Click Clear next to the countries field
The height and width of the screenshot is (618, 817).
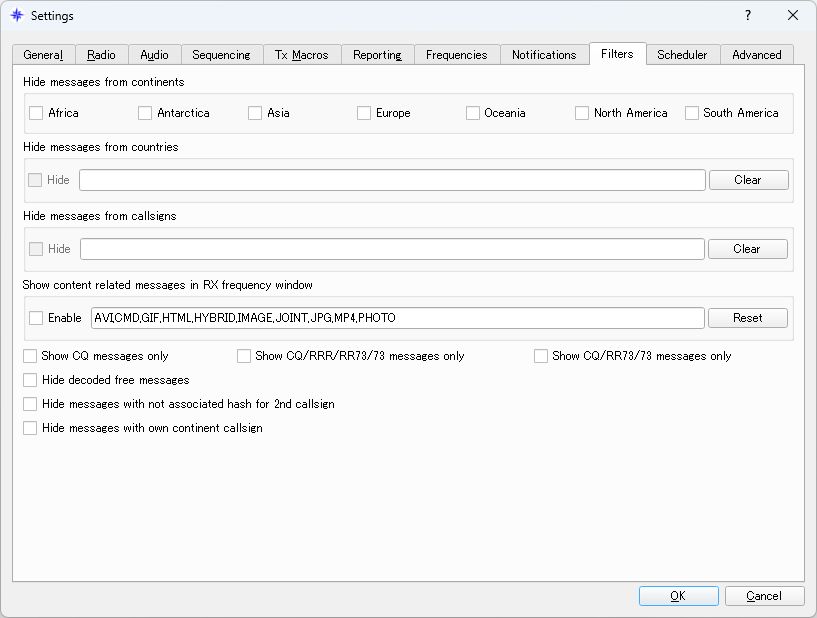click(748, 180)
